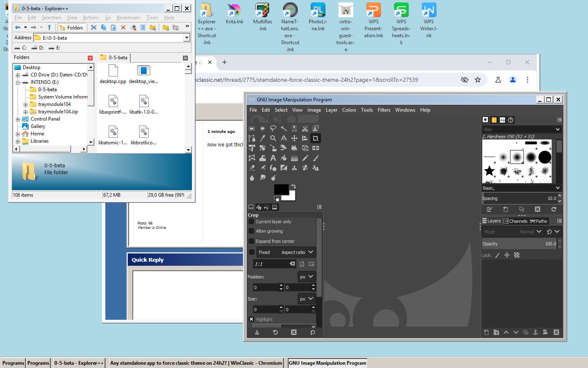Open the Zoom tool
588x368 pixels.
[x=273, y=138]
